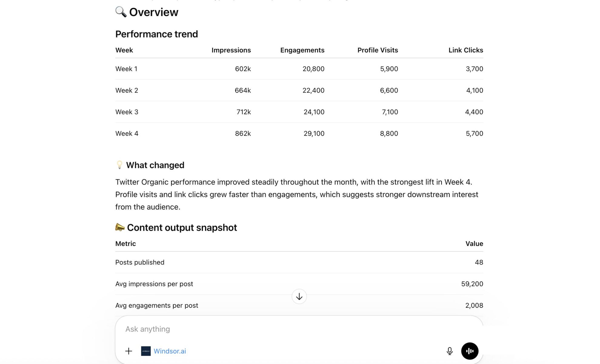Open the Windsor.ai connector link
The width and height of the screenshot is (600, 364).
[170, 351]
